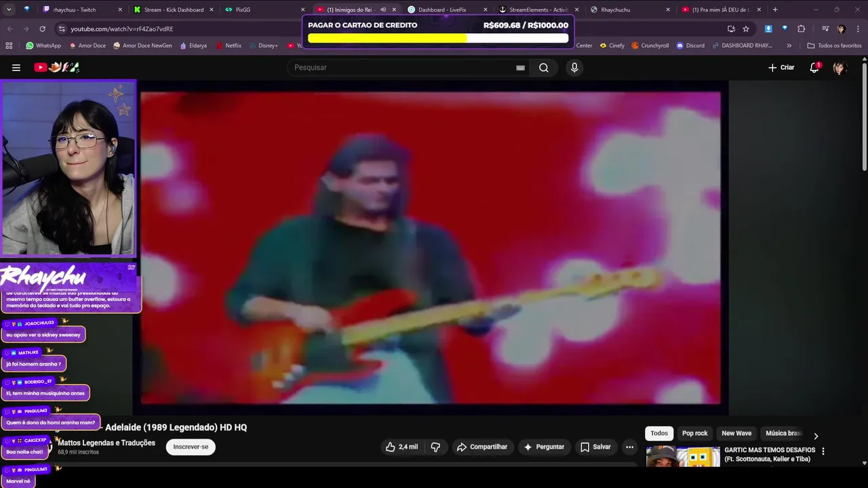Open Disney+ bookmark
868x488 pixels.
point(263,45)
